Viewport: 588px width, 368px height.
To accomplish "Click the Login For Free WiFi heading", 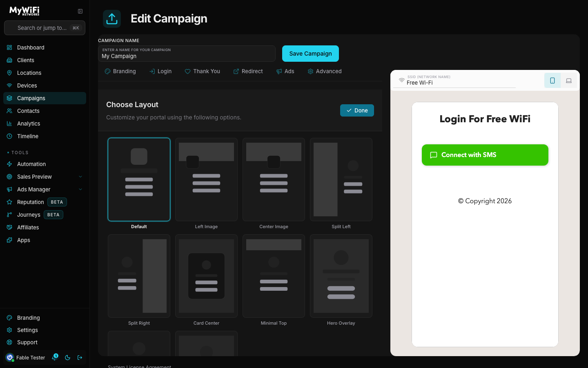I will [485, 119].
